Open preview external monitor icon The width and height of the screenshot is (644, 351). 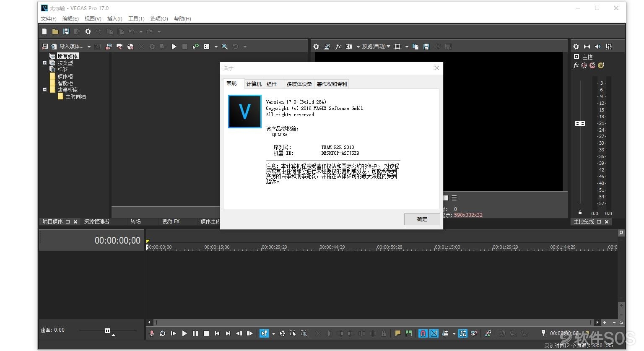(x=327, y=47)
